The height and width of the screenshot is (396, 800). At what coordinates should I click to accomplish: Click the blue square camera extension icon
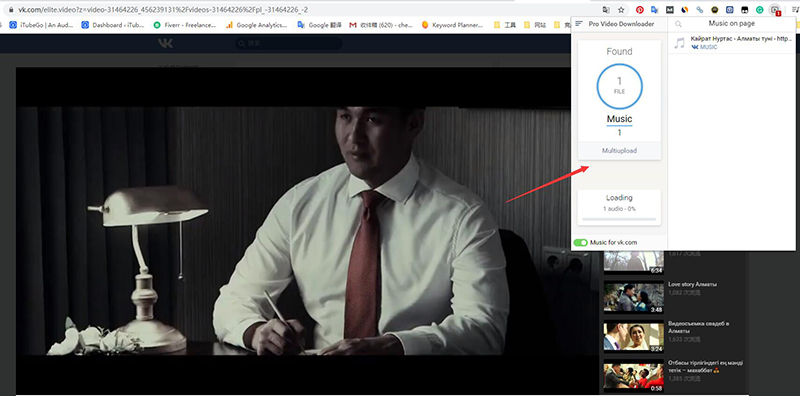point(730,9)
